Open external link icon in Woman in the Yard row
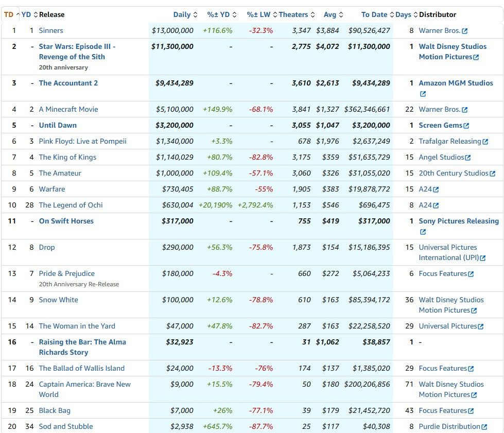Viewport: 504px width, 433px height. click(x=480, y=326)
